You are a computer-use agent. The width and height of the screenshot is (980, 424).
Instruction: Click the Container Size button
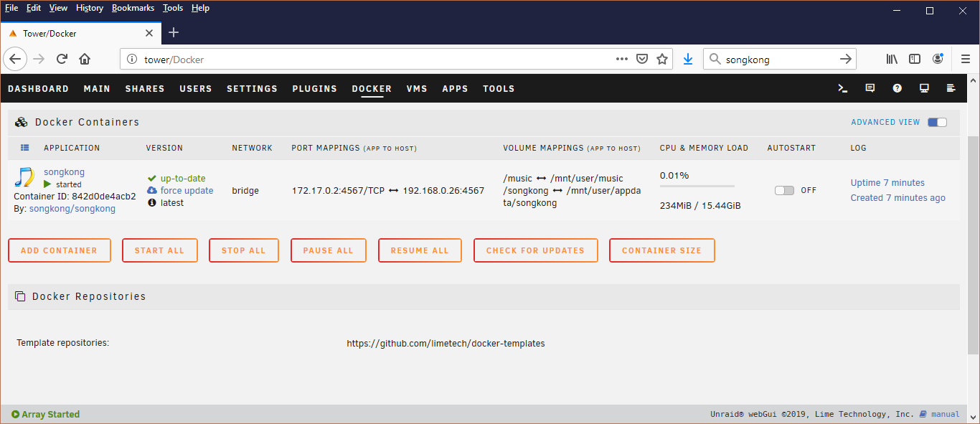[x=662, y=250]
